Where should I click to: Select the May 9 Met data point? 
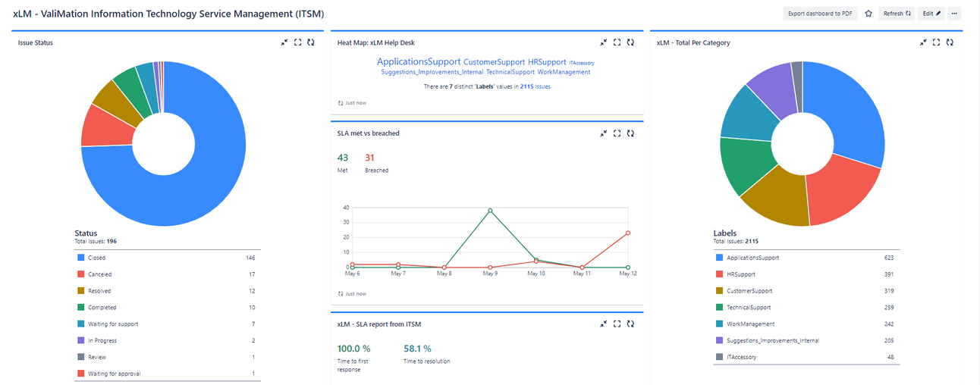(x=490, y=210)
